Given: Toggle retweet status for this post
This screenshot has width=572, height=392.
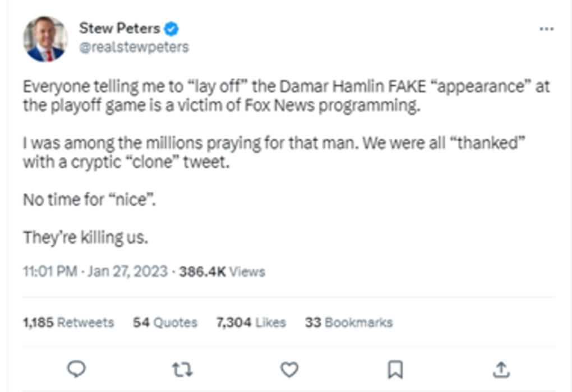Looking at the screenshot, I should click(183, 368).
